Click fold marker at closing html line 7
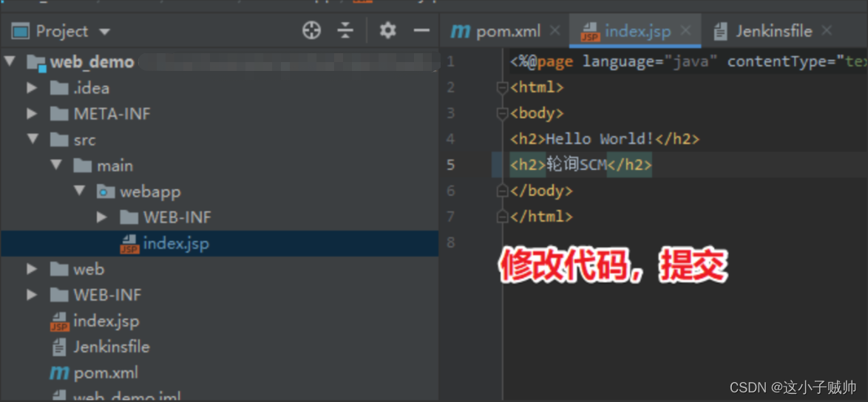Viewport: 868px width, 402px height. 502,217
